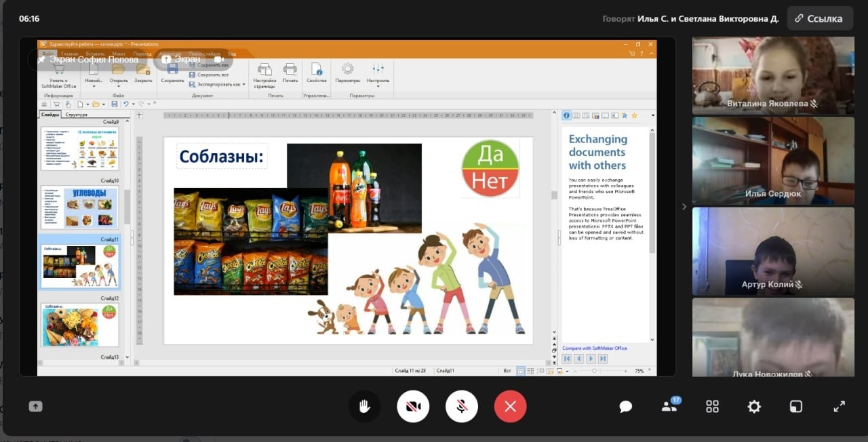
Task: Click the zoom slider handle in status bar
Action: click(x=595, y=371)
